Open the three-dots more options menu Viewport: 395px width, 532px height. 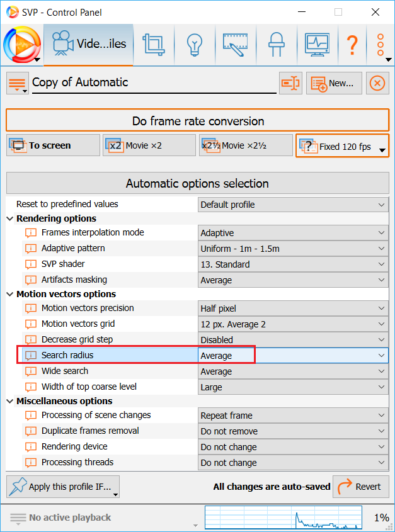tap(381, 44)
